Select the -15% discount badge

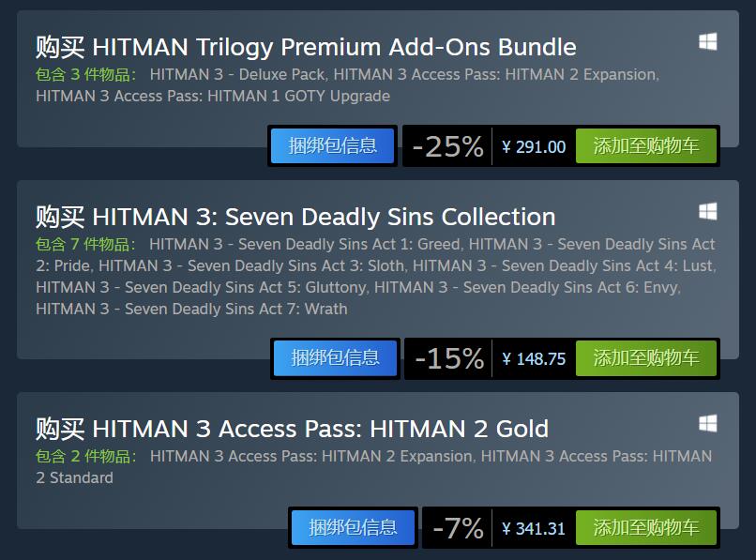[x=448, y=358]
